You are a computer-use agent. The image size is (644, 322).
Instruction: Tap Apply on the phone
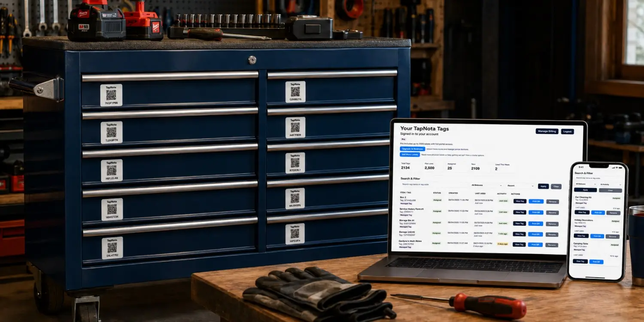(x=586, y=190)
